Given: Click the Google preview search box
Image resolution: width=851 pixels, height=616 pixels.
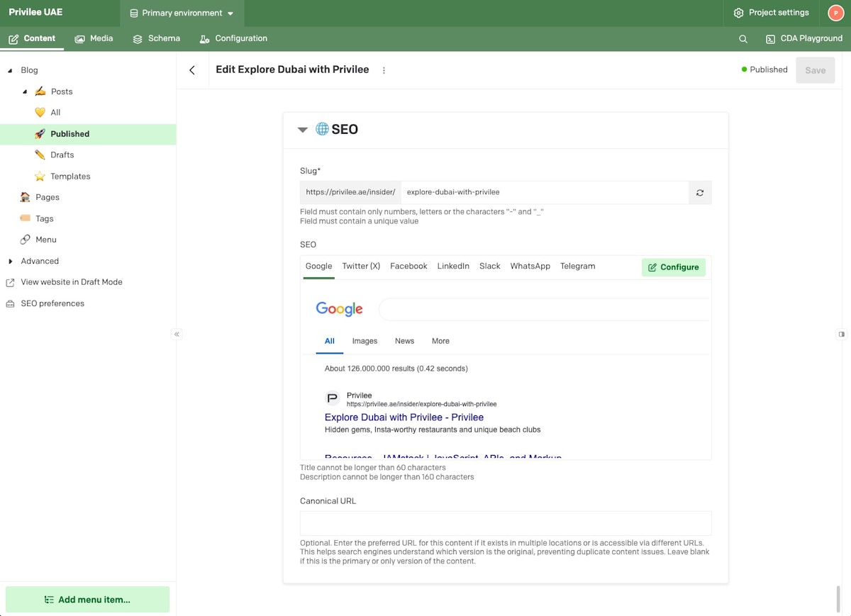Looking at the screenshot, I should point(545,310).
